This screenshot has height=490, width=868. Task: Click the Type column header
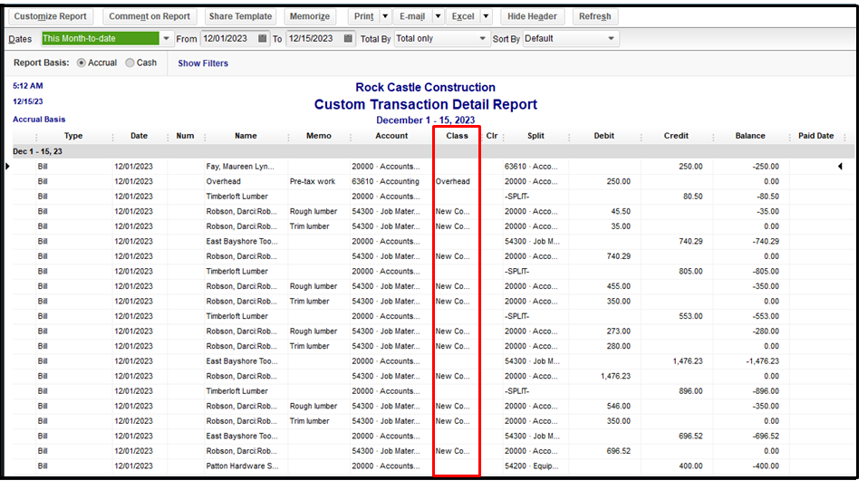coord(73,136)
